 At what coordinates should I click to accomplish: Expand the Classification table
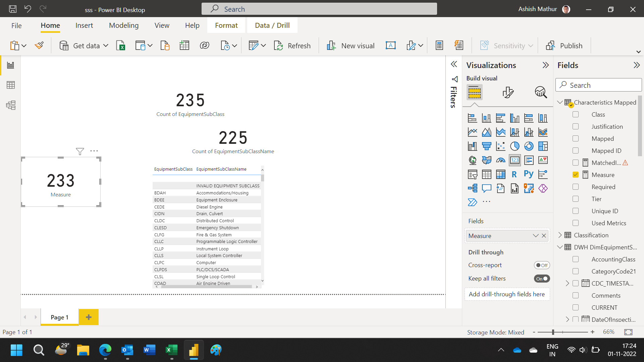(560, 235)
